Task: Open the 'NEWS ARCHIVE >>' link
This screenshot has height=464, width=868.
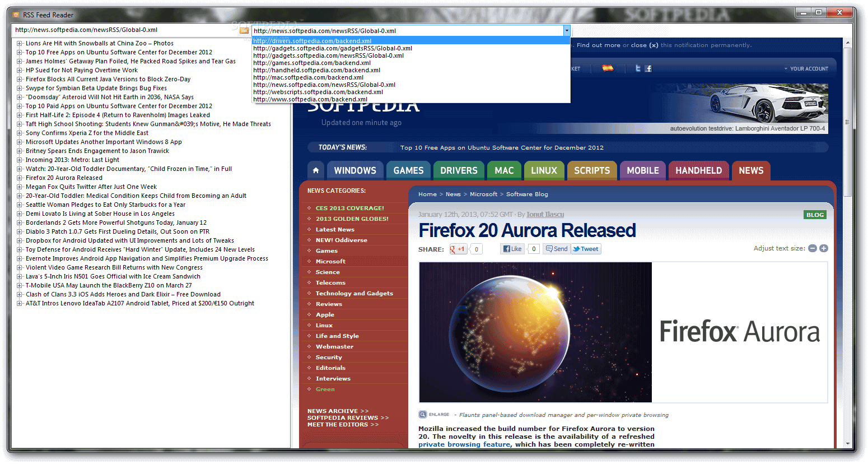Action: pyautogui.click(x=338, y=411)
